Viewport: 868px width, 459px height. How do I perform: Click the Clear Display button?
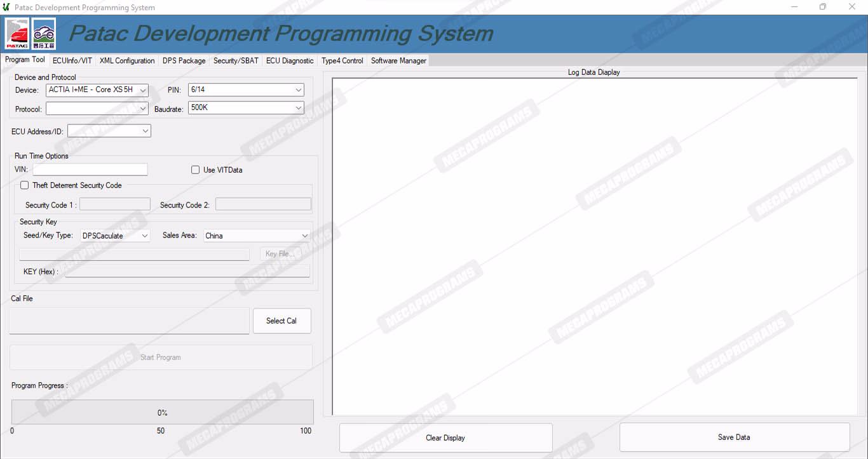(445, 438)
